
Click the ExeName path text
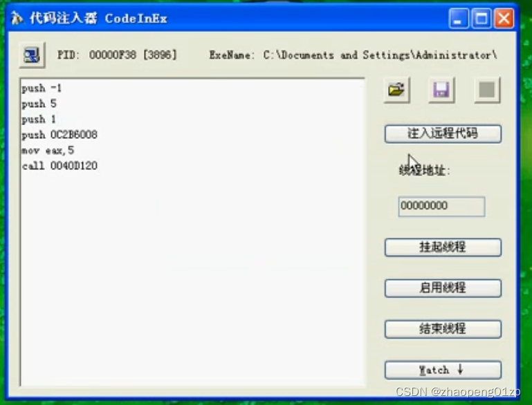pos(353,55)
